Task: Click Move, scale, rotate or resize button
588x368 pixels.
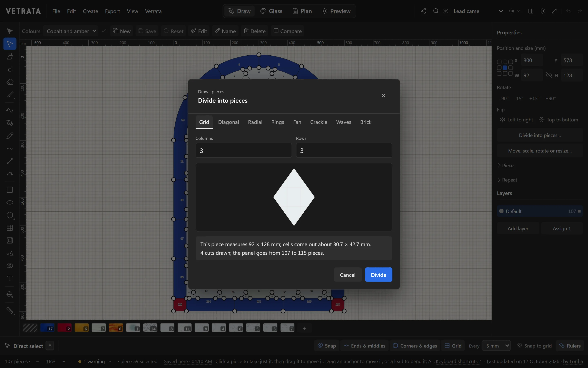Action: (540, 151)
